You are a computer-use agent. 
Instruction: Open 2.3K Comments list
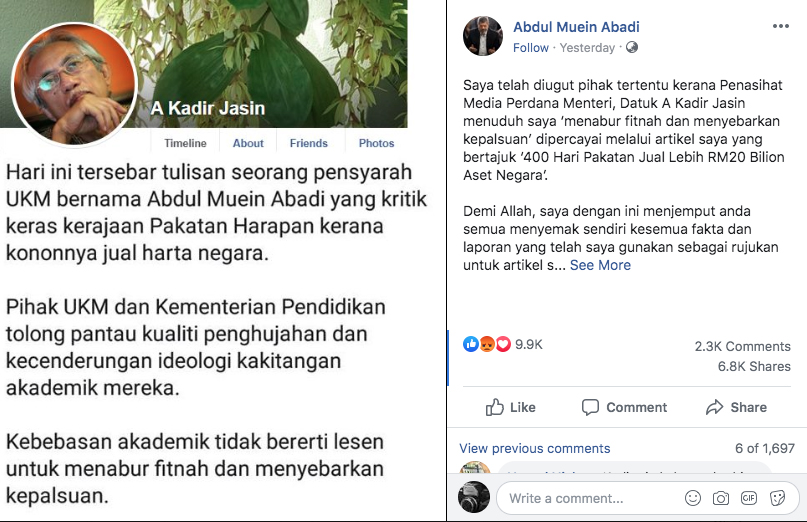tap(742, 346)
